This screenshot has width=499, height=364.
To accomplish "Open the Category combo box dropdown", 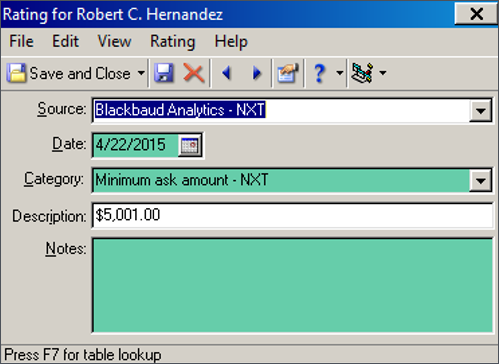I will coord(480,180).
